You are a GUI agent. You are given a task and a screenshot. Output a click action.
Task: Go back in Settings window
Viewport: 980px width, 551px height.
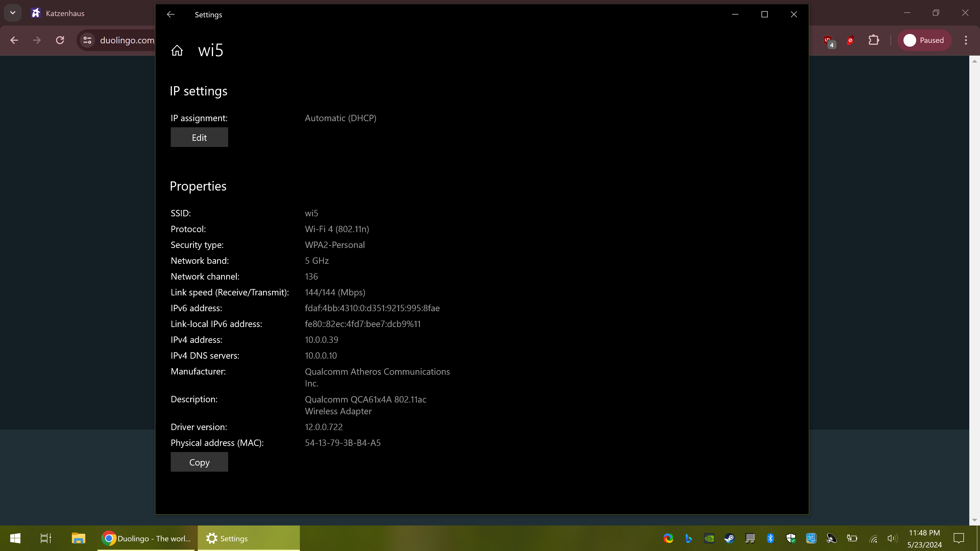coord(171,15)
